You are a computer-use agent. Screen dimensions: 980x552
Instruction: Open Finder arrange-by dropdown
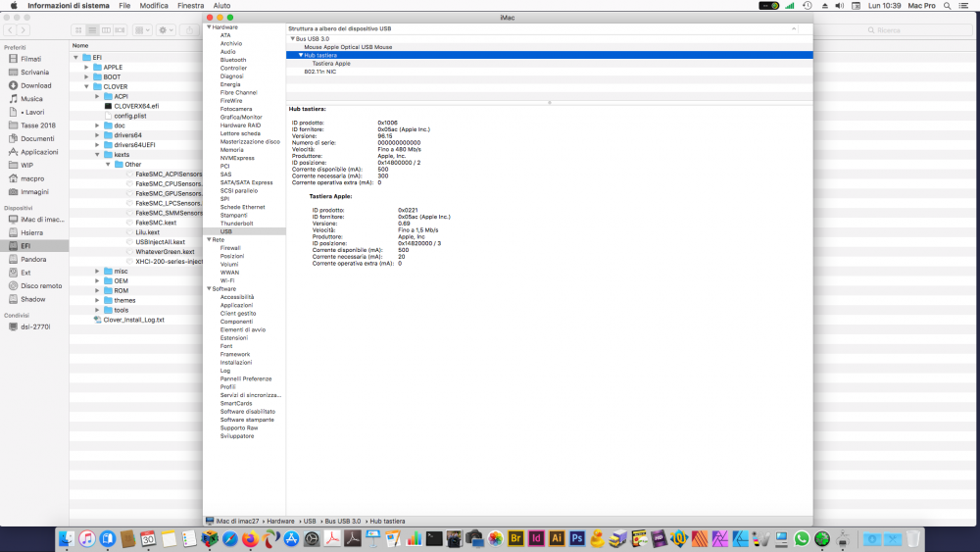pos(142,30)
